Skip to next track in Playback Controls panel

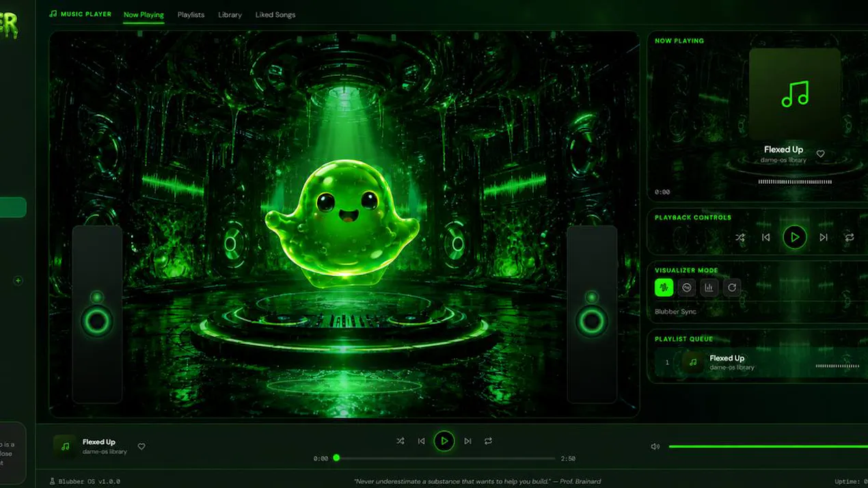click(824, 237)
